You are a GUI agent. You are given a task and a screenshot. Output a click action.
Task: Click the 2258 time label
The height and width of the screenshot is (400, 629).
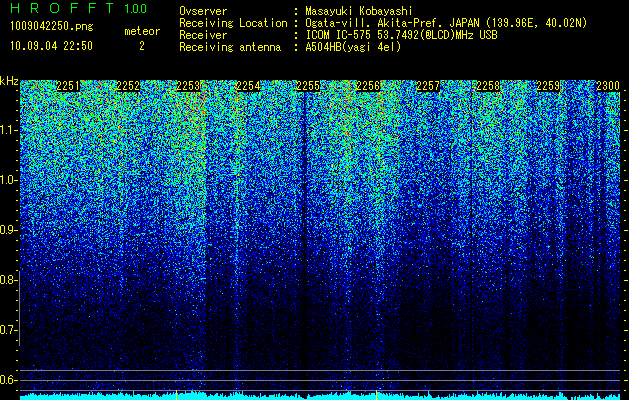[x=488, y=86]
